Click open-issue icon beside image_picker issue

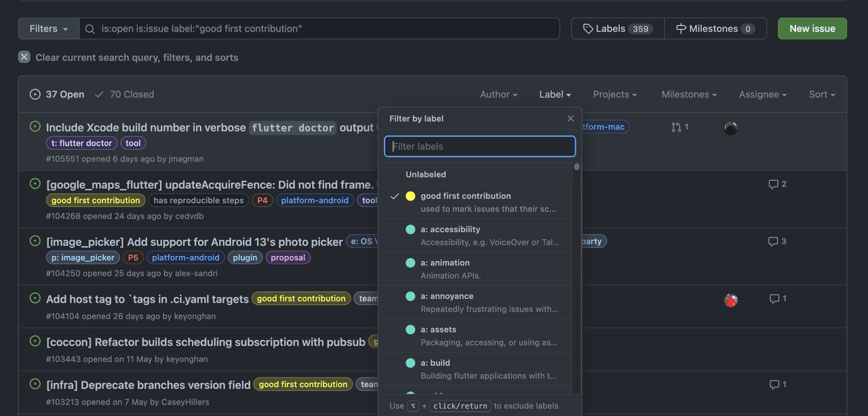pyautogui.click(x=35, y=241)
